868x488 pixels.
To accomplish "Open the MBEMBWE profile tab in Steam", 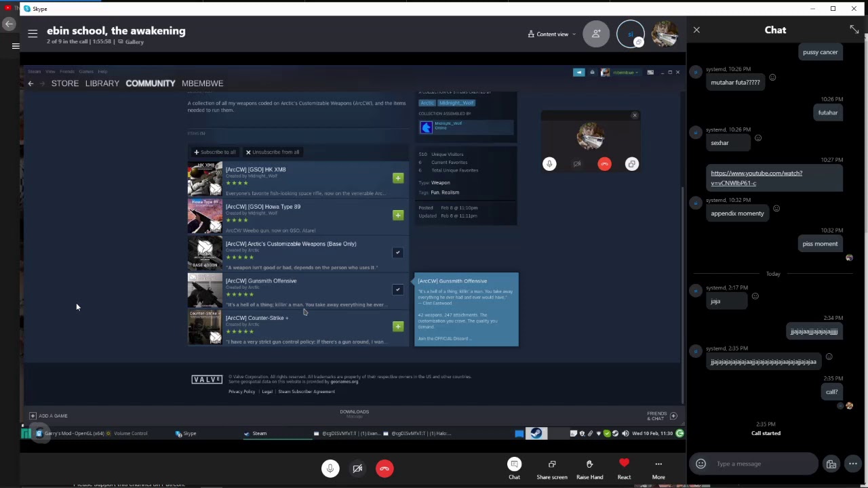I will pos(202,83).
